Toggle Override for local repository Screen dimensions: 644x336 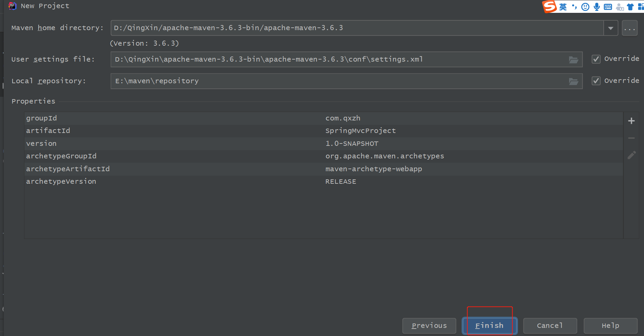[x=596, y=81]
